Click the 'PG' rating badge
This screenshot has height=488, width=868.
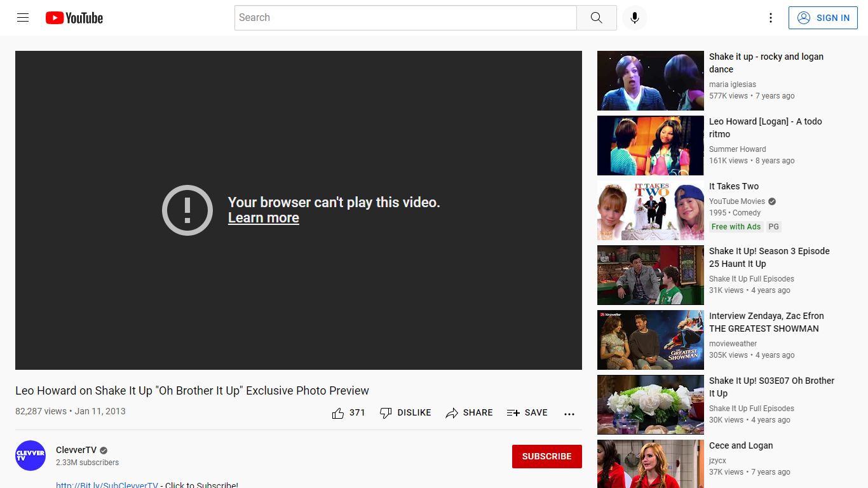coord(773,227)
